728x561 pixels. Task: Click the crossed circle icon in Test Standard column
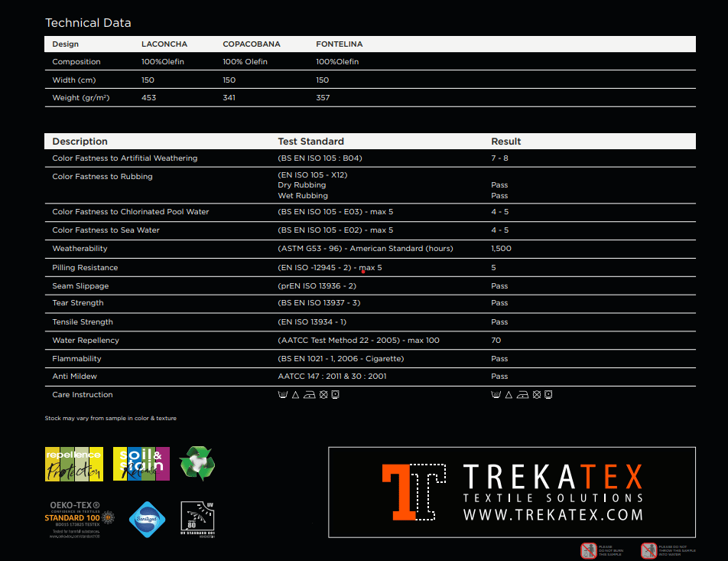(323, 395)
